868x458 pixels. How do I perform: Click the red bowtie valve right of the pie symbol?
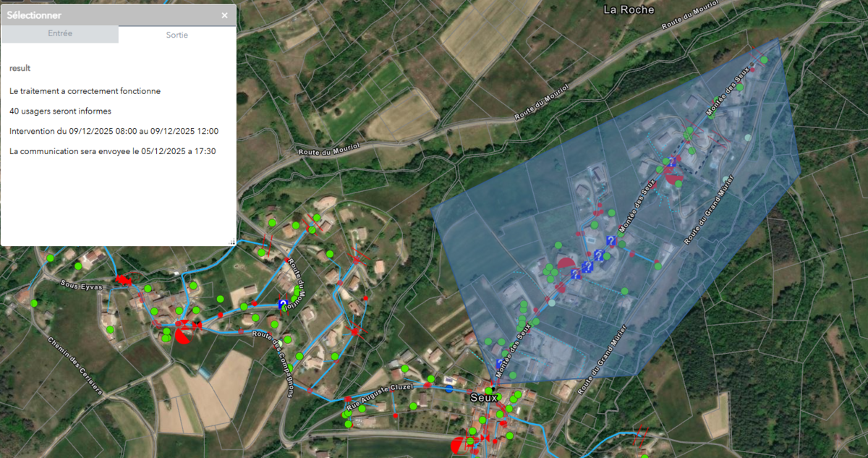tap(197, 327)
